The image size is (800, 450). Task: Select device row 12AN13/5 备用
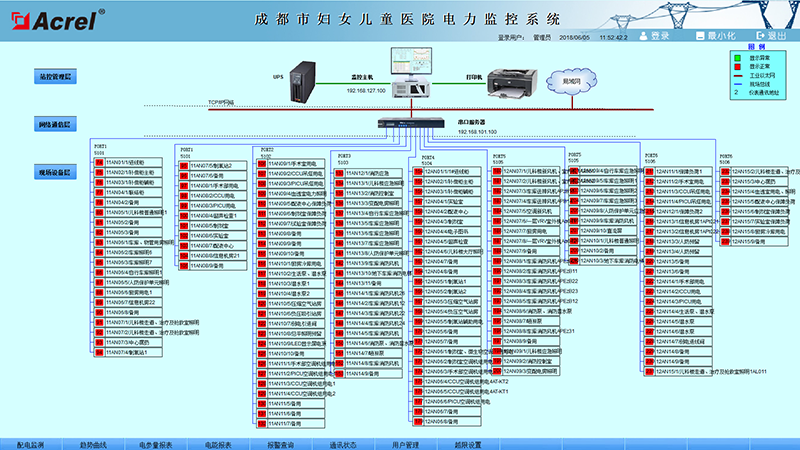point(679,262)
